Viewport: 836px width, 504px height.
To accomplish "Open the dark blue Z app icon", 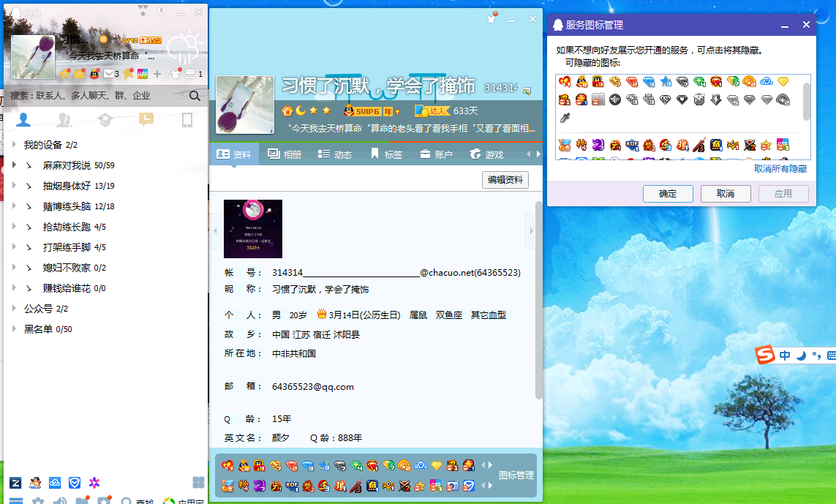I will click(15, 483).
